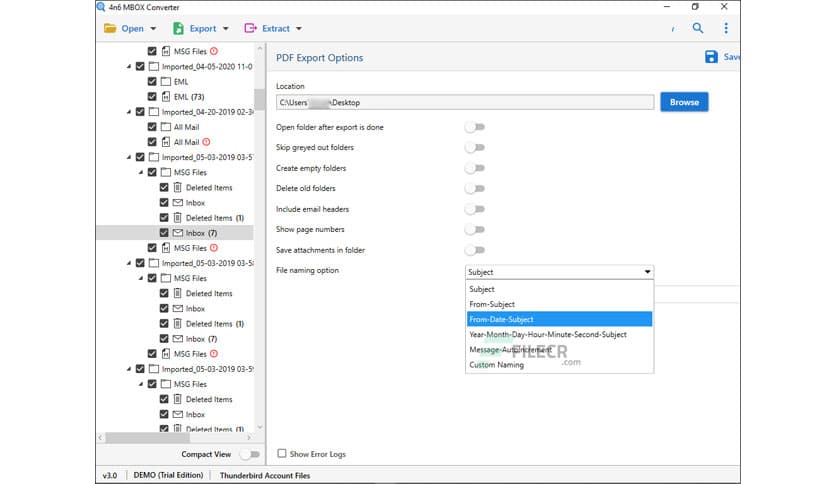
Task: Click the File naming option combo box
Action: point(559,272)
